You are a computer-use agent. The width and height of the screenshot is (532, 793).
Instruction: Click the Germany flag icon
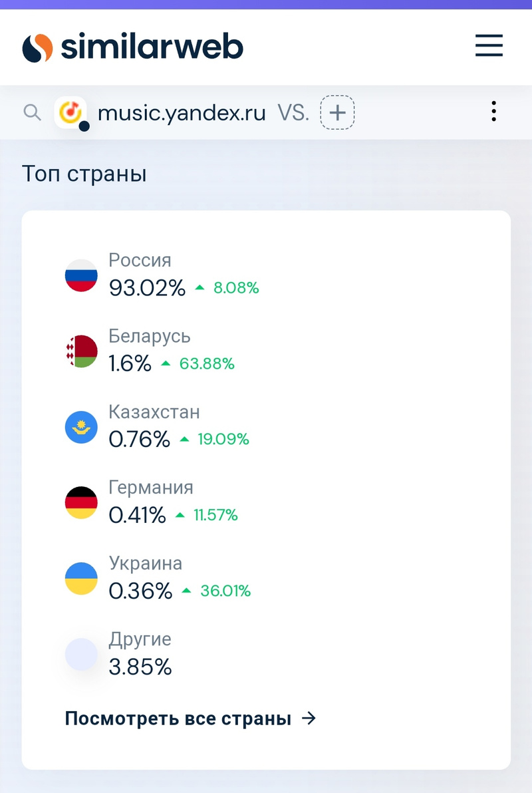point(81,503)
